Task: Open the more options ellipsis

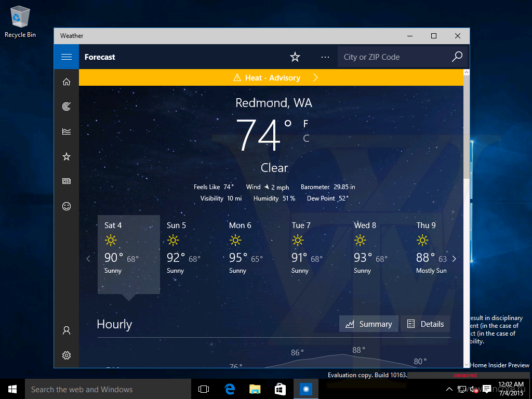Action: pos(325,57)
